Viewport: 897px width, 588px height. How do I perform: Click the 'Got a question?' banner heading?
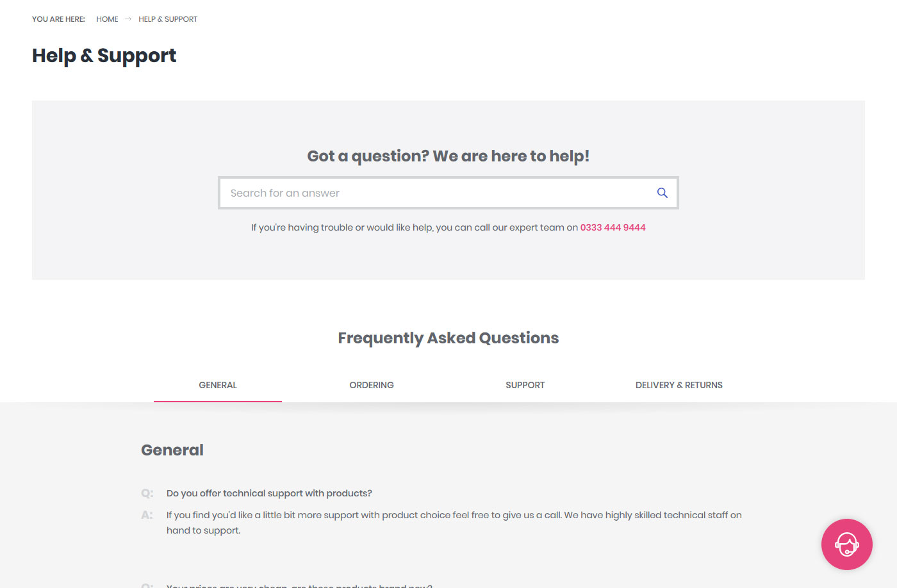(x=448, y=156)
